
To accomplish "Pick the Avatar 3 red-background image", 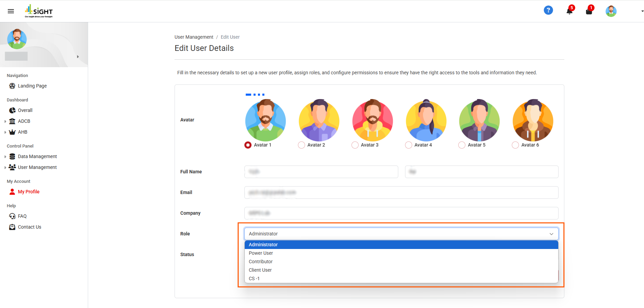I will pyautogui.click(x=373, y=120).
